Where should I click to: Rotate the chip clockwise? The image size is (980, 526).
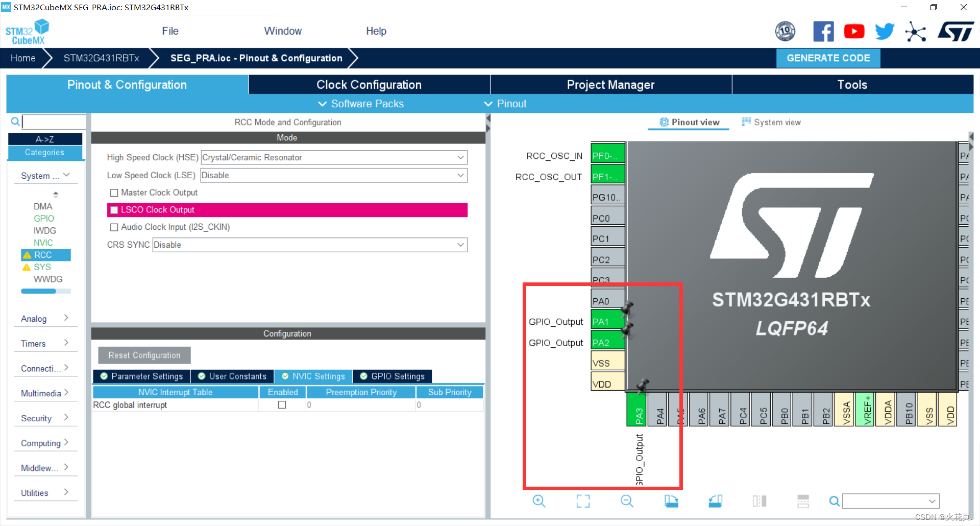[671, 501]
